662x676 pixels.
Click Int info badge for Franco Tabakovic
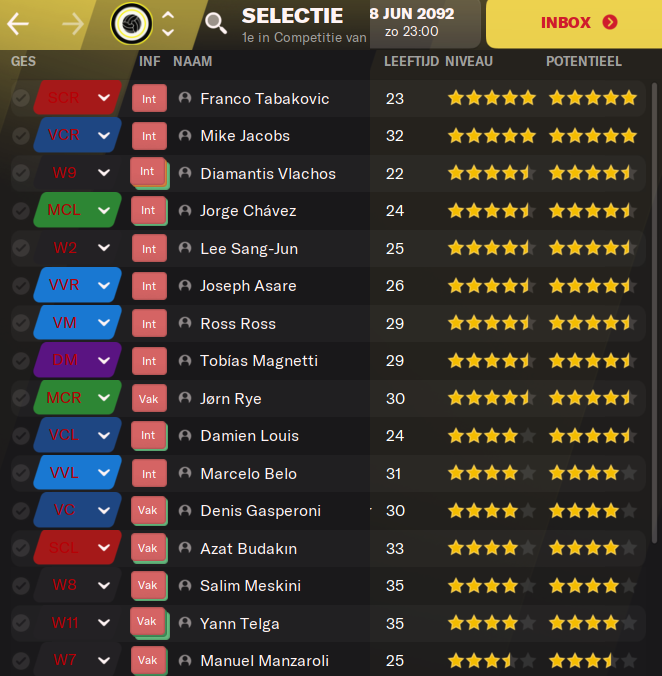click(149, 99)
